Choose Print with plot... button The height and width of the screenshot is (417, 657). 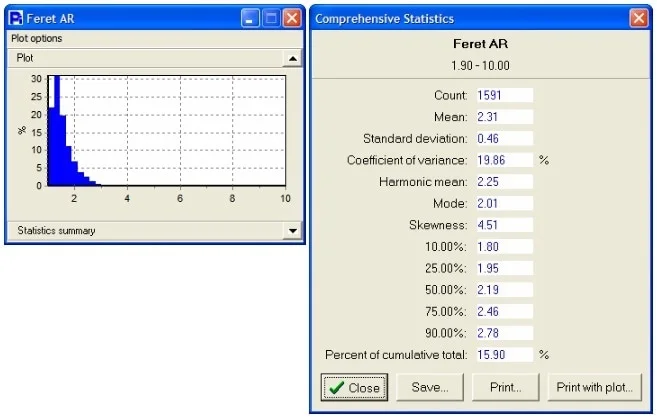click(595, 387)
